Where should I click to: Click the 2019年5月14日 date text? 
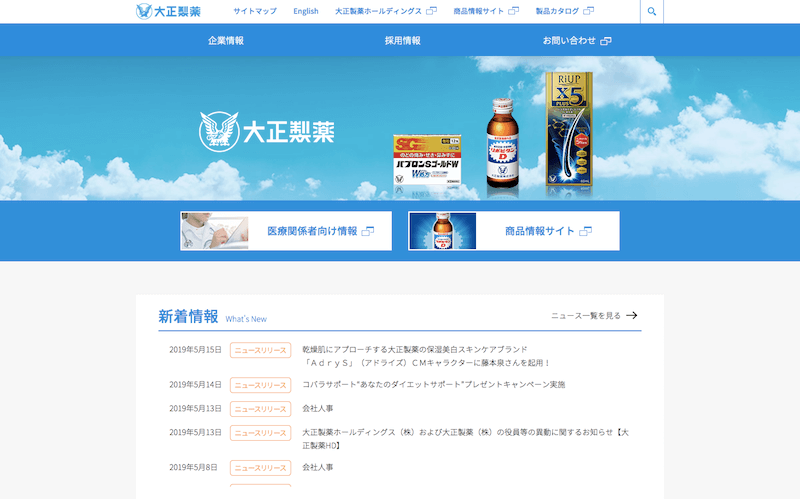pyautogui.click(x=195, y=384)
